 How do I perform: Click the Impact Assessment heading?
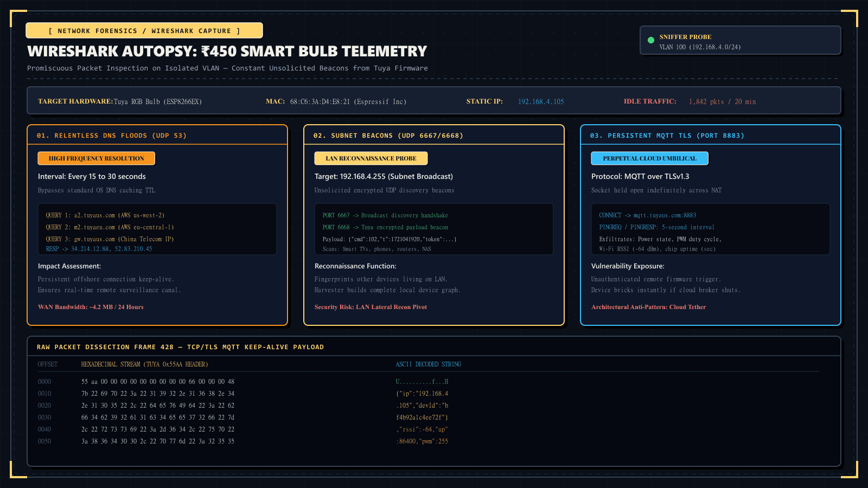[x=69, y=266]
